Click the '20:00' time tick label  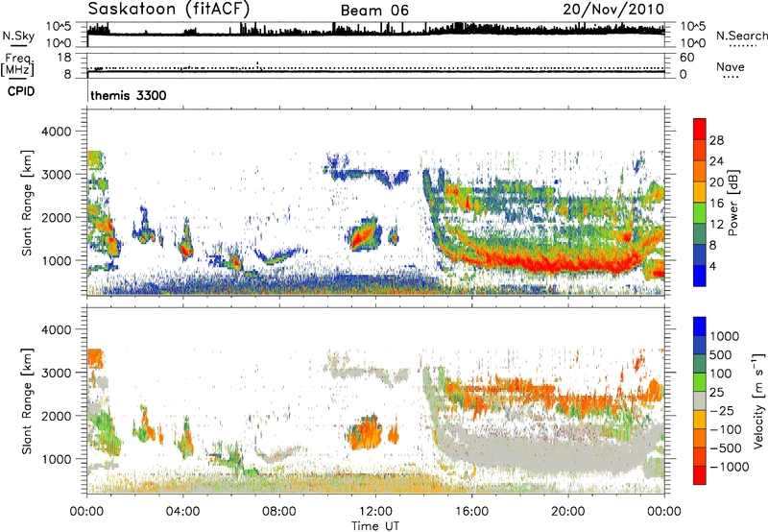click(x=567, y=512)
